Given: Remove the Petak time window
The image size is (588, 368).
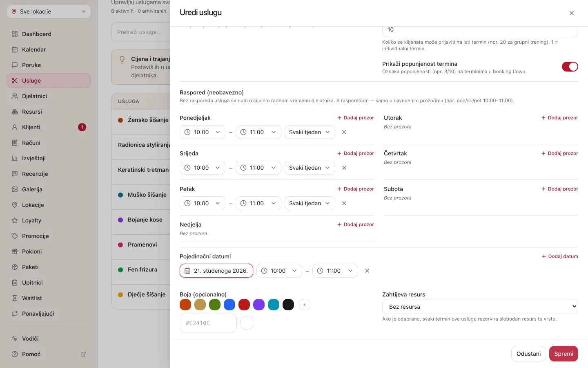Looking at the screenshot, I should tap(344, 203).
